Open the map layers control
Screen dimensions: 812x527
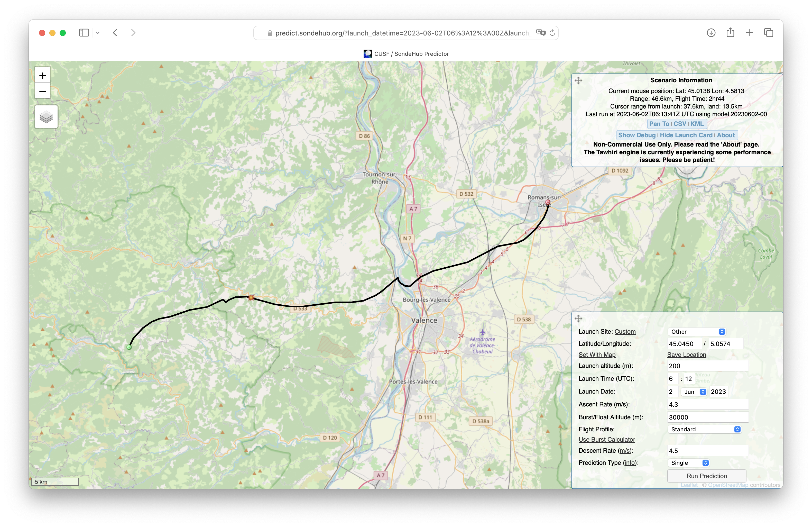coord(46,117)
